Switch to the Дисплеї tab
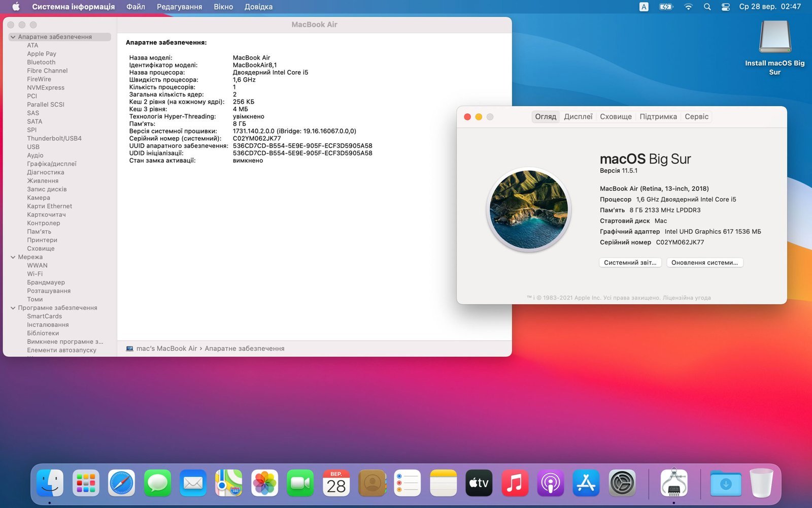 click(x=578, y=117)
